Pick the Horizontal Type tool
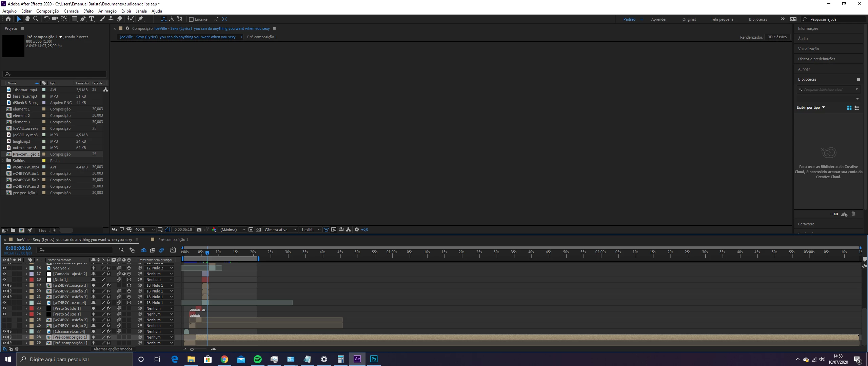This screenshot has height=366, width=868. pyautogui.click(x=92, y=19)
